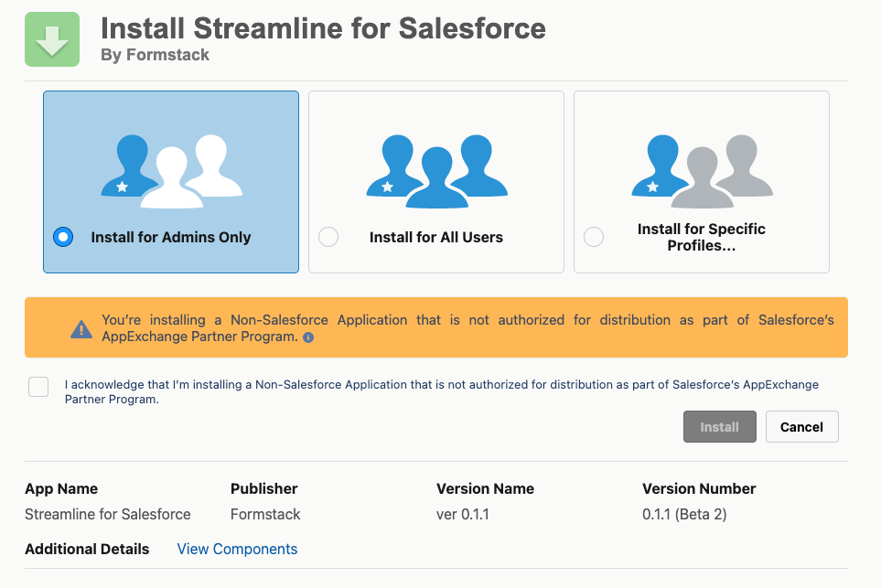Click the small info icon after Partner Program
This screenshot has width=881, height=588.
pos(308,337)
